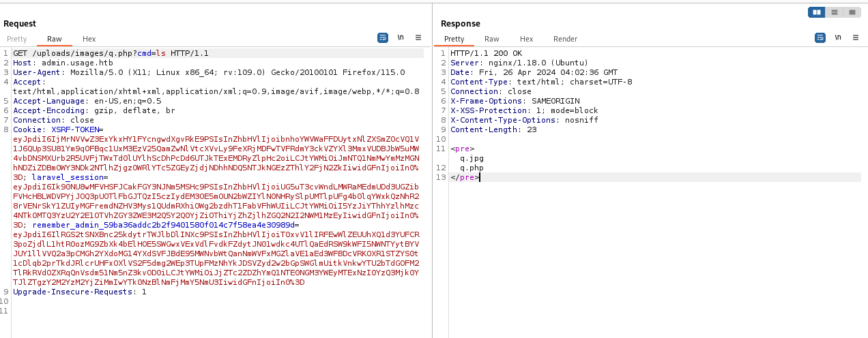Click 'q.jpg' in the response body

(472, 158)
